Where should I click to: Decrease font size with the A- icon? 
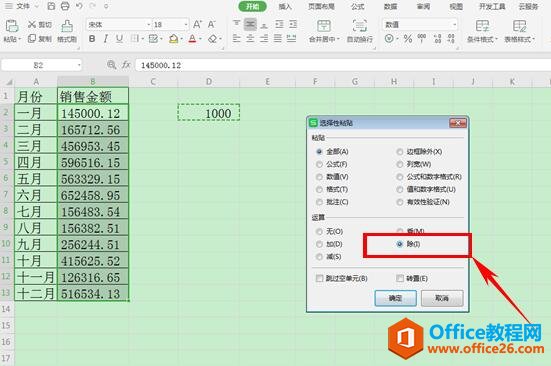[211, 24]
